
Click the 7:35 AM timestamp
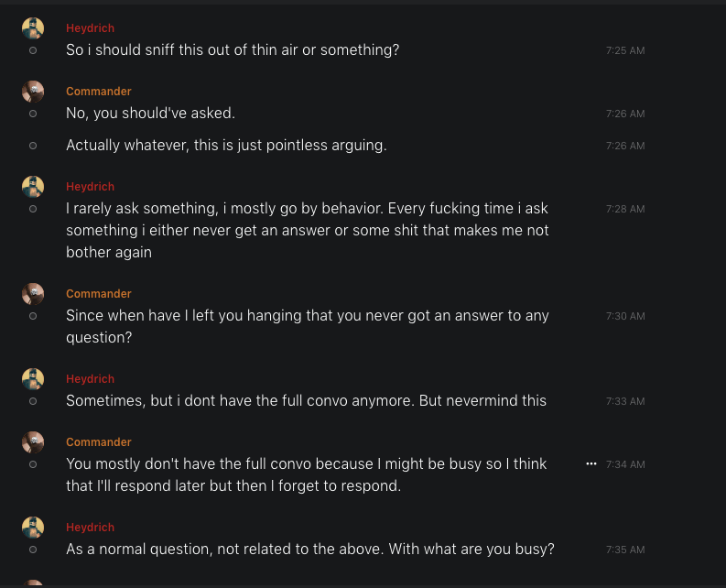(x=625, y=550)
